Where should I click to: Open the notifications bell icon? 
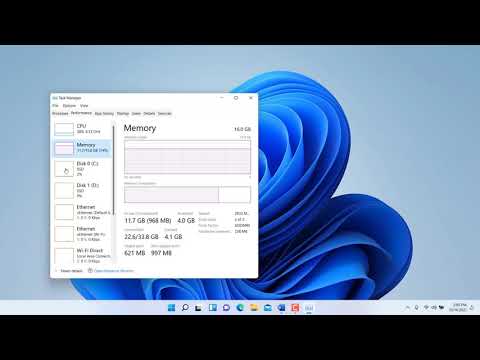(471, 308)
